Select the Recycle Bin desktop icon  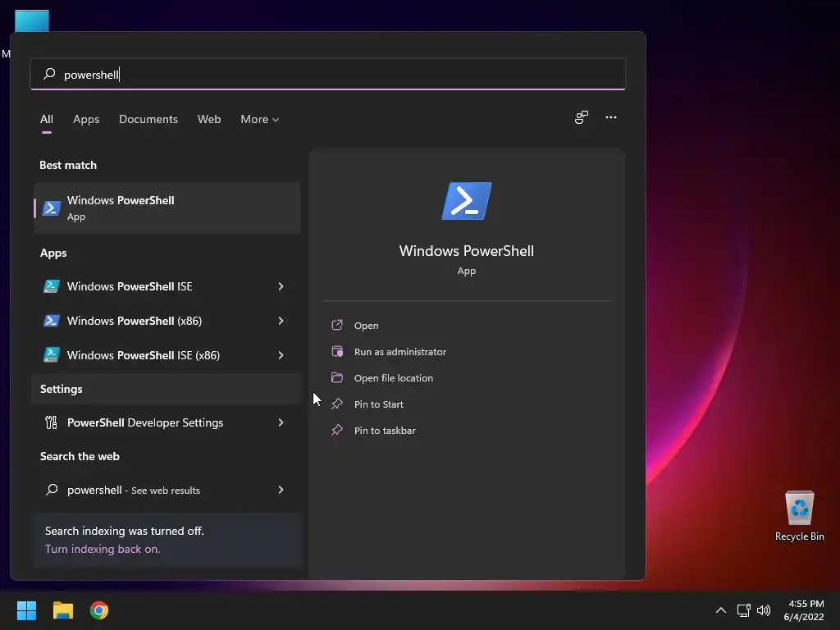[799, 516]
